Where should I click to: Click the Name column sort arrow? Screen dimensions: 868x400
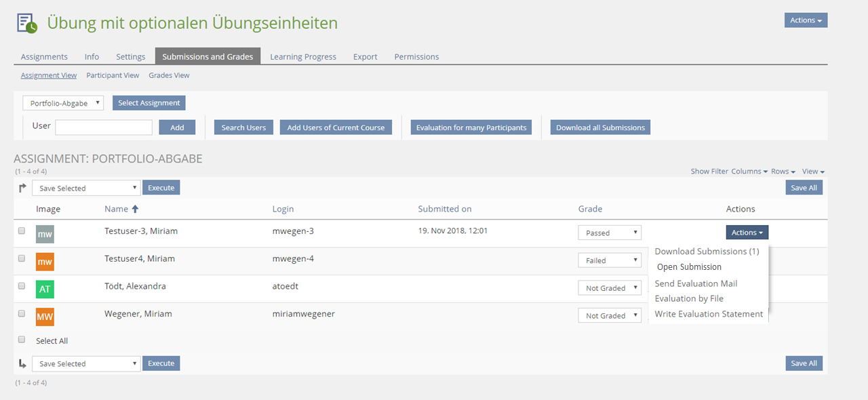click(x=135, y=209)
